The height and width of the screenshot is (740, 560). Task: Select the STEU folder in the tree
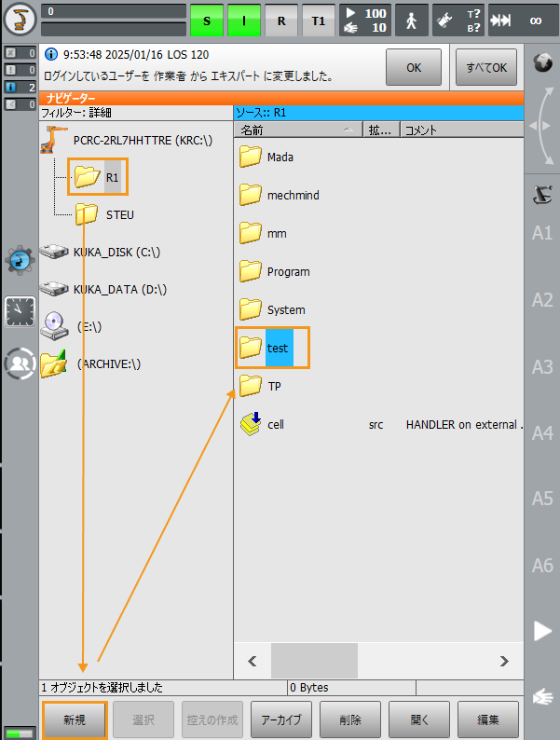click(104, 214)
